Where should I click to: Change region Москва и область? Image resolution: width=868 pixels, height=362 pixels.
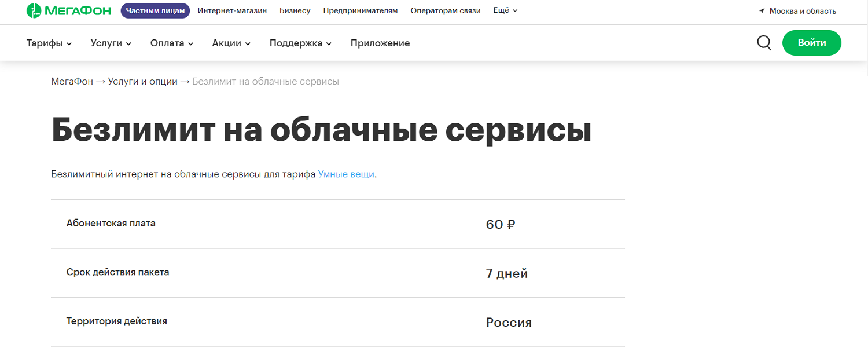(803, 11)
